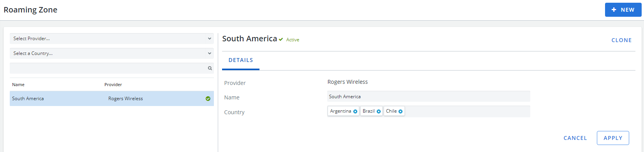644x152 pixels.
Task: Remove the Brazil country tag
Action: (379, 111)
